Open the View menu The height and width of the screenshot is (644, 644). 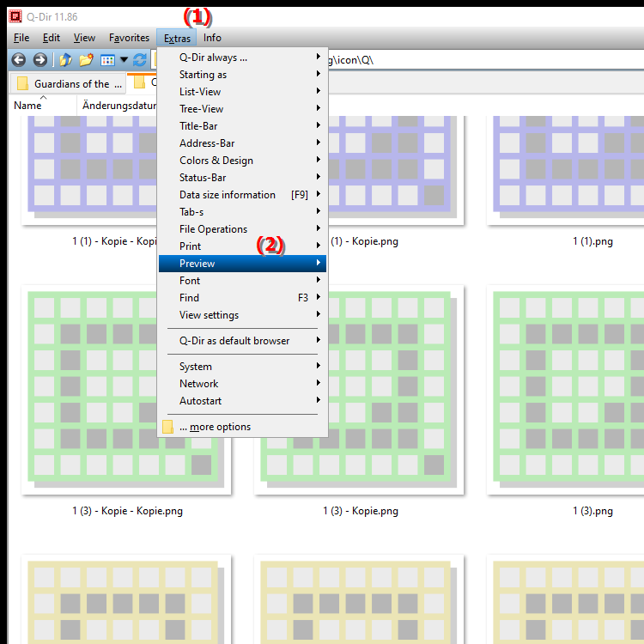coord(84,38)
